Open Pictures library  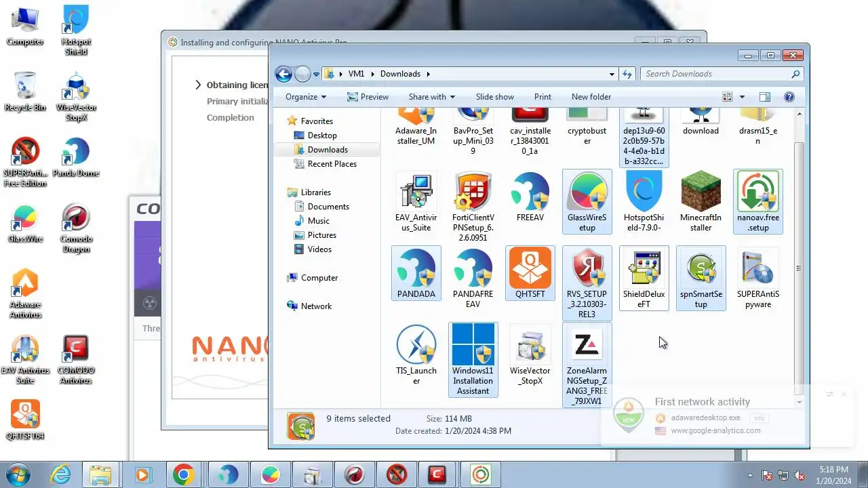tap(322, 235)
